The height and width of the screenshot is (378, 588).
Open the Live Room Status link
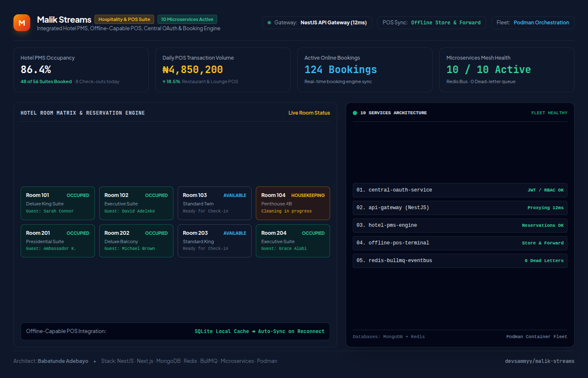click(x=309, y=113)
